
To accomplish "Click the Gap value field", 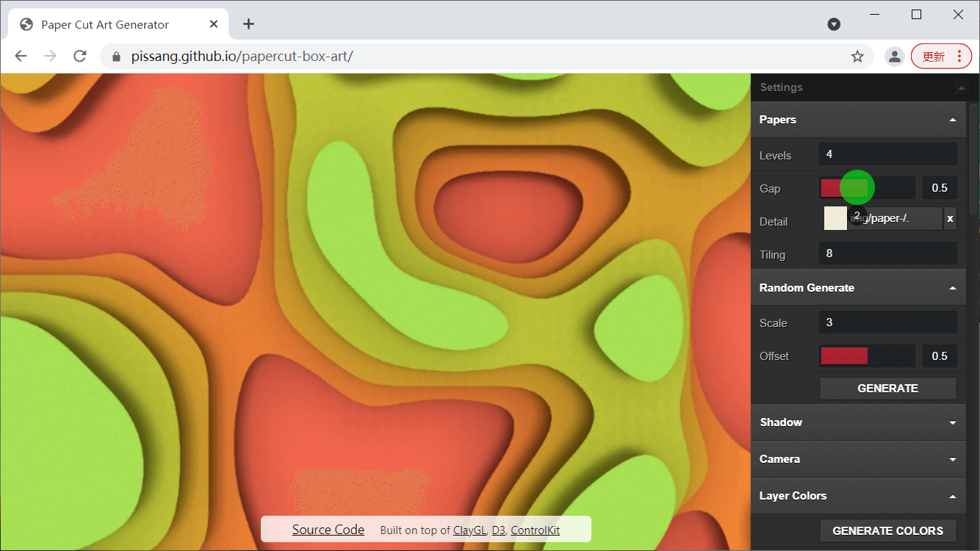I will tap(940, 188).
